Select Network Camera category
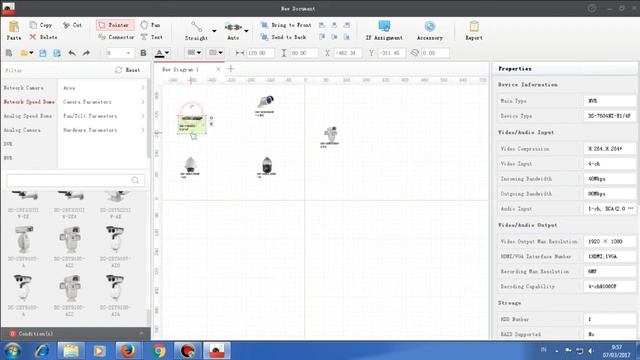This screenshot has width=640, height=360. point(24,88)
